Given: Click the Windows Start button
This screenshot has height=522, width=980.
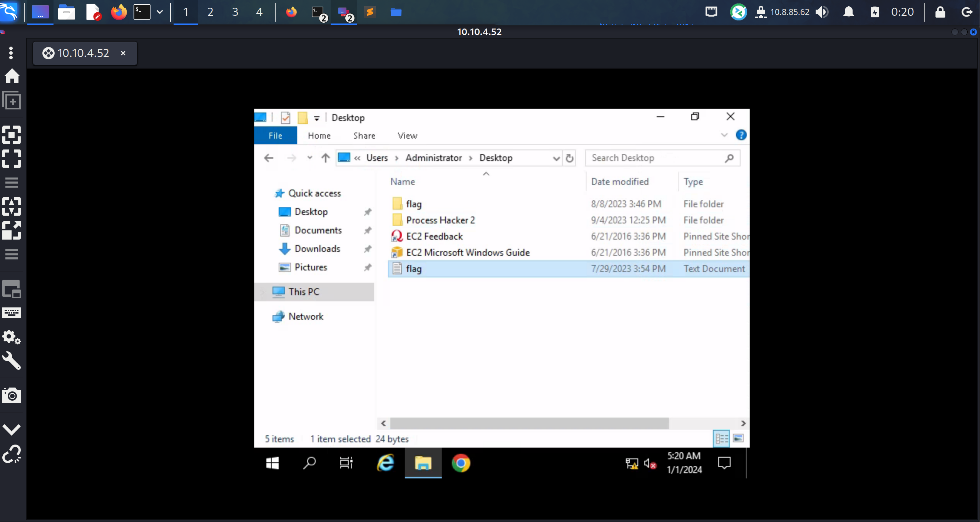Looking at the screenshot, I should [272, 463].
